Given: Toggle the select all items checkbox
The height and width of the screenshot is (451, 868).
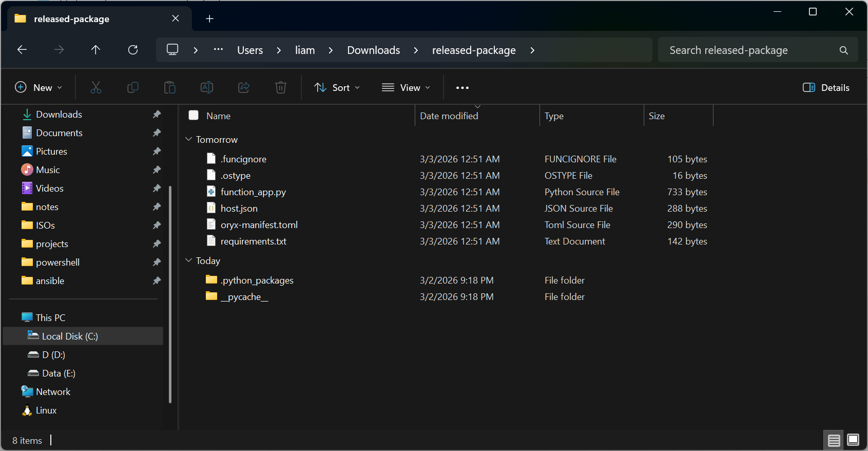Looking at the screenshot, I should (x=194, y=116).
